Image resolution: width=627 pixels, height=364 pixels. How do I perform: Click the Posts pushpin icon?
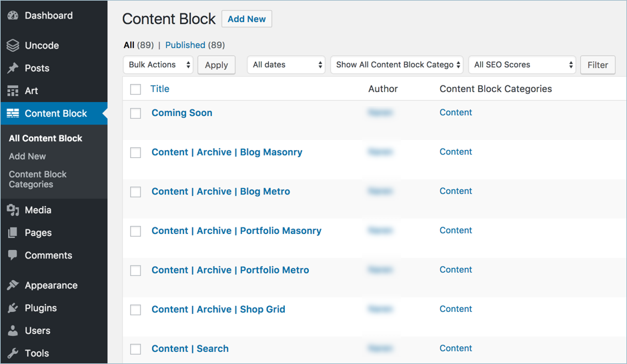13,68
